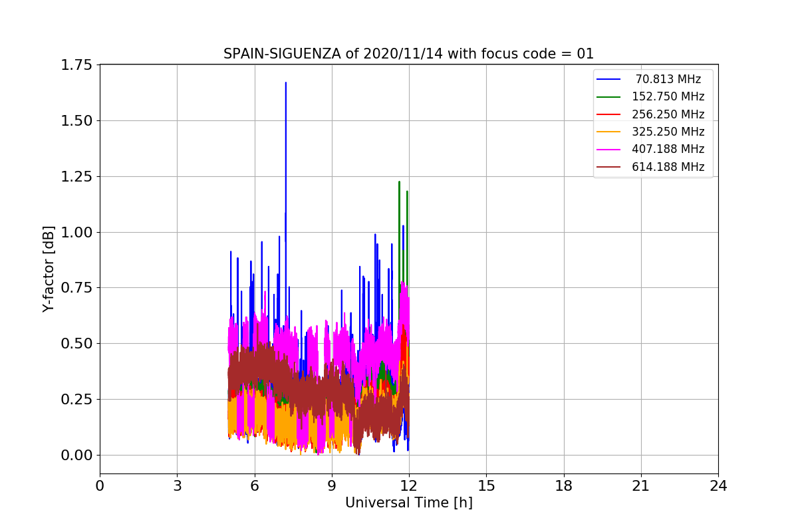Click the tallest green spike peak near 1.23 dB

pos(399,182)
